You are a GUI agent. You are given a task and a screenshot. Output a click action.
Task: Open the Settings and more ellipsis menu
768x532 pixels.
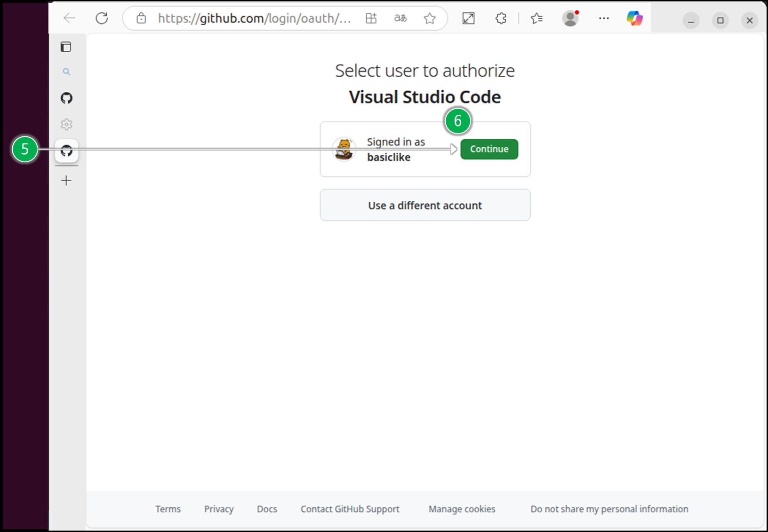click(x=604, y=18)
